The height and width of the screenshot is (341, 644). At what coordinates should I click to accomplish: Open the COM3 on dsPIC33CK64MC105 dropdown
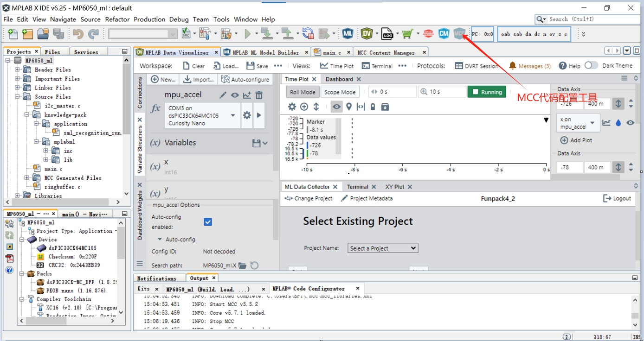coord(202,115)
